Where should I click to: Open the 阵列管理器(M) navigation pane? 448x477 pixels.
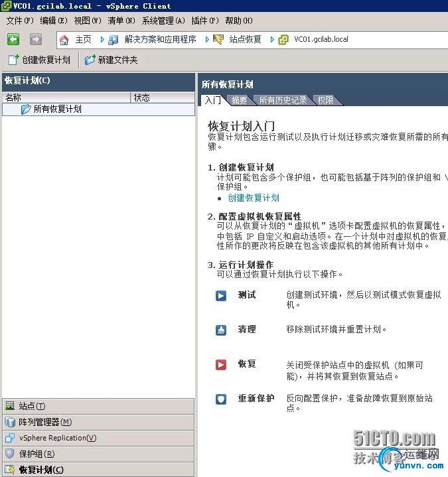tap(98, 422)
